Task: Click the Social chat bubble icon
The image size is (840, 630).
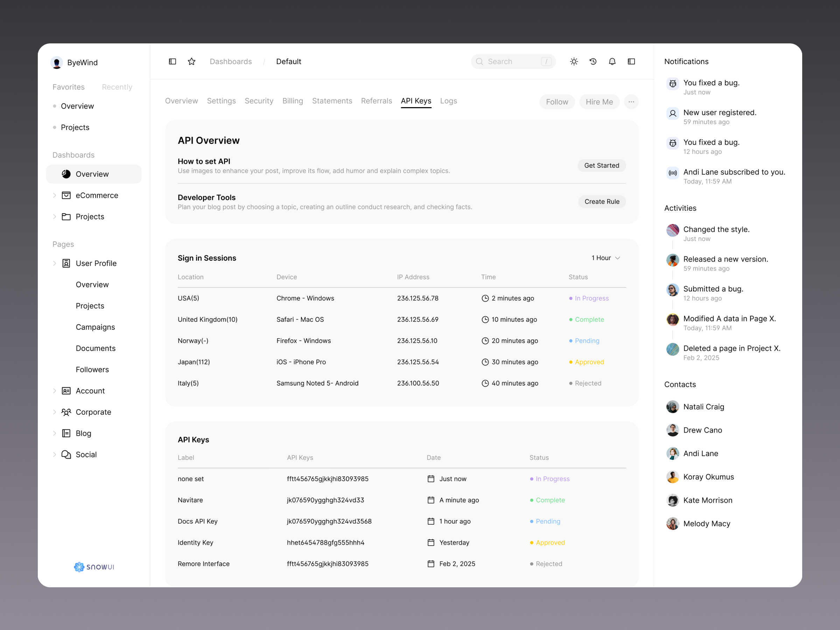Action: coord(66,454)
